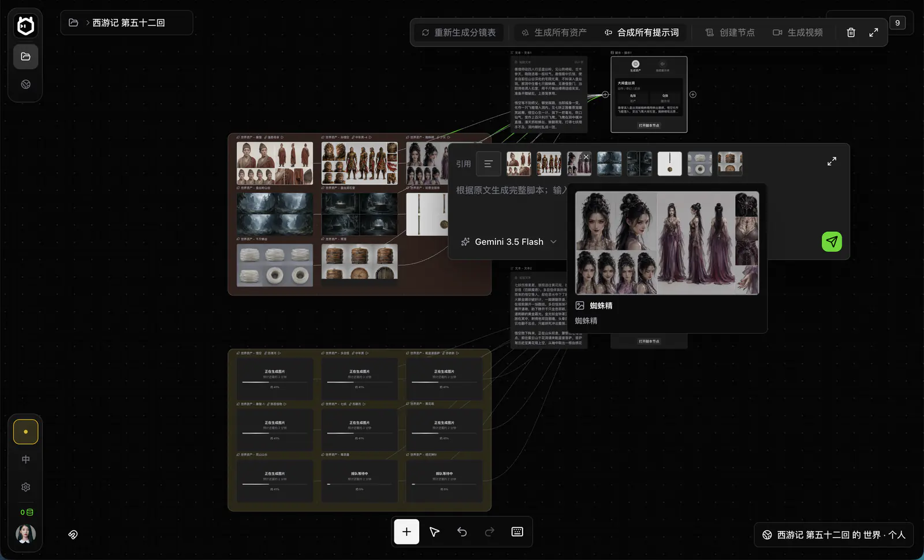Viewport: 924px width, 560px height.
Task: Click the green credits counter
Action: point(27,512)
